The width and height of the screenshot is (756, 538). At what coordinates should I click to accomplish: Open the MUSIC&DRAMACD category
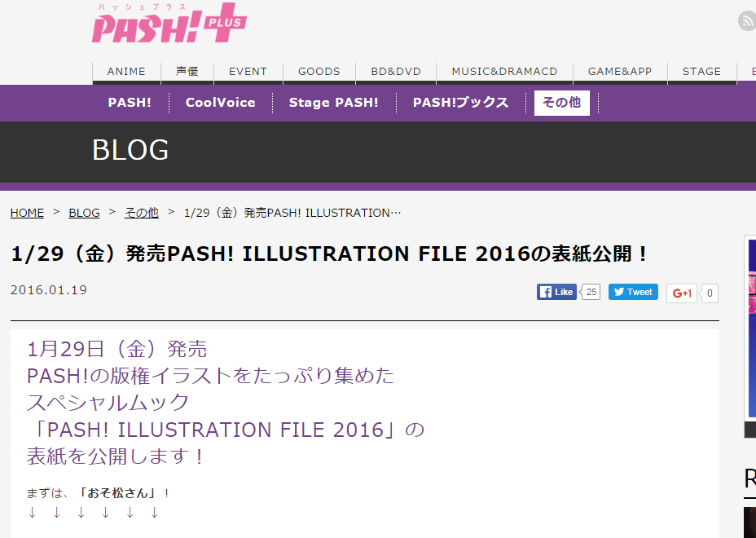[504, 72]
